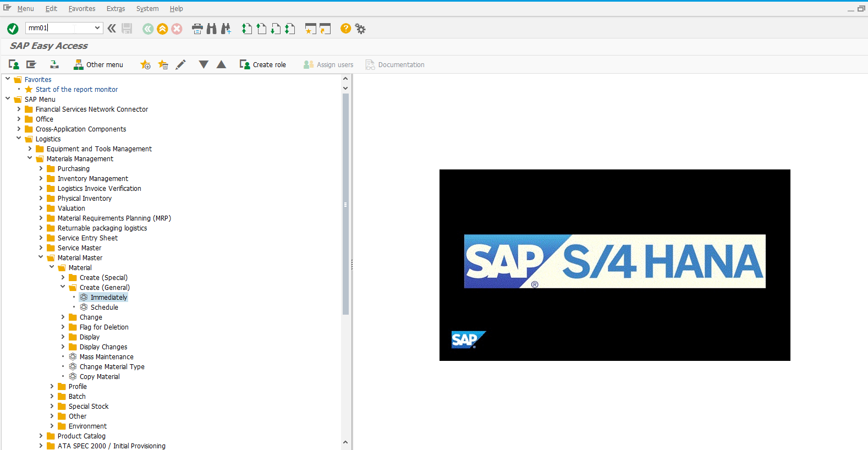Click the Move Favorites Up triangle

(221, 64)
